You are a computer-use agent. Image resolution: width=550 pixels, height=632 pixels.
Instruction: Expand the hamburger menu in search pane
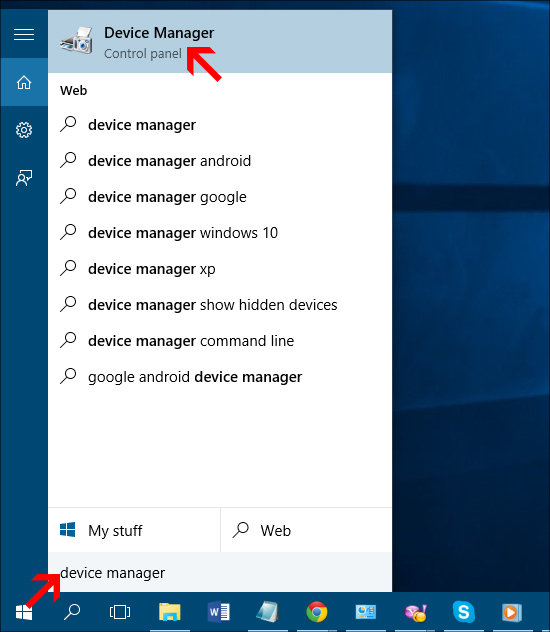[x=24, y=34]
